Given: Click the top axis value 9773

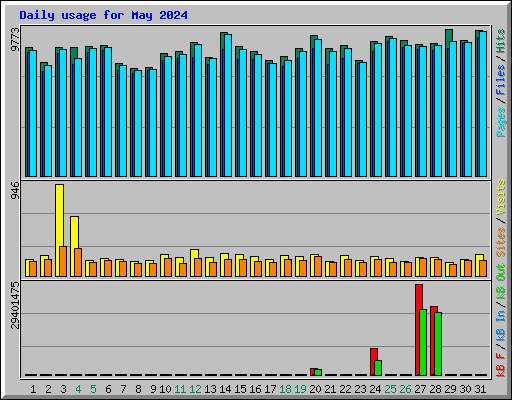Looking at the screenshot, I should pyautogui.click(x=15, y=39).
